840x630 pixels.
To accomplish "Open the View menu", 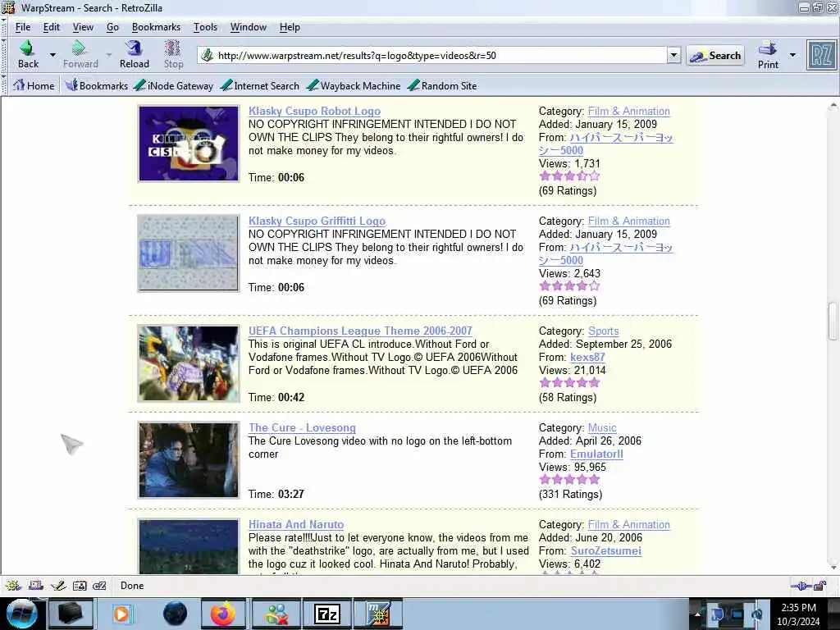I will [x=83, y=27].
